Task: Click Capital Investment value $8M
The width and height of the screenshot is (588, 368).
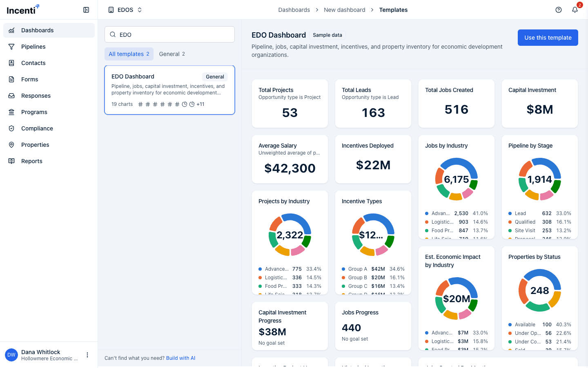Action: coord(540,110)
